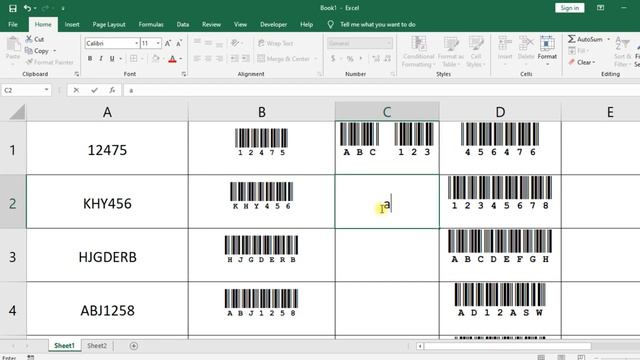Open the Clipboard group dialog launcher

(77, 74)
